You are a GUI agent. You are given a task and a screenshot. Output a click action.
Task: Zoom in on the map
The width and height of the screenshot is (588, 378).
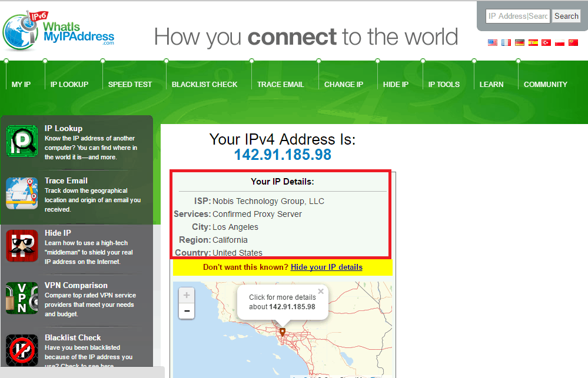pos(187,295)
